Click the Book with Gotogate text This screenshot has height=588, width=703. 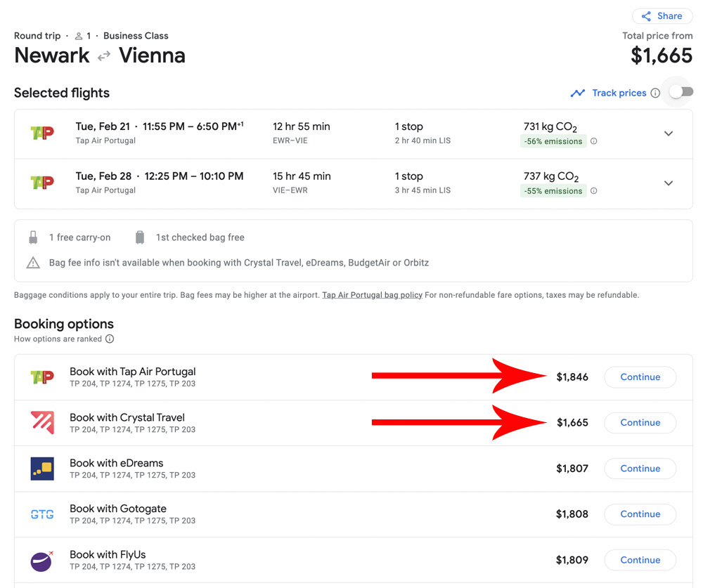118,509
